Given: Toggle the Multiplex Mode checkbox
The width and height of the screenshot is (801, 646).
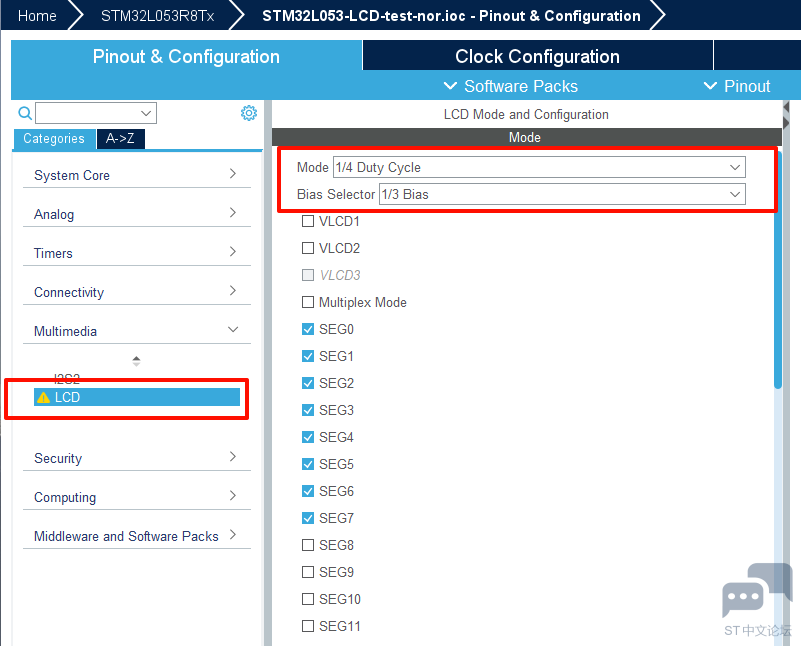Looking at the screenshot, I should (x=308, y=302).
